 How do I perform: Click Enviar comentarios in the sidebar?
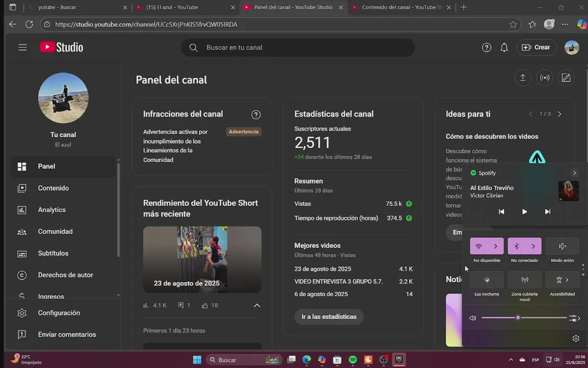click(x=63, y=335)
